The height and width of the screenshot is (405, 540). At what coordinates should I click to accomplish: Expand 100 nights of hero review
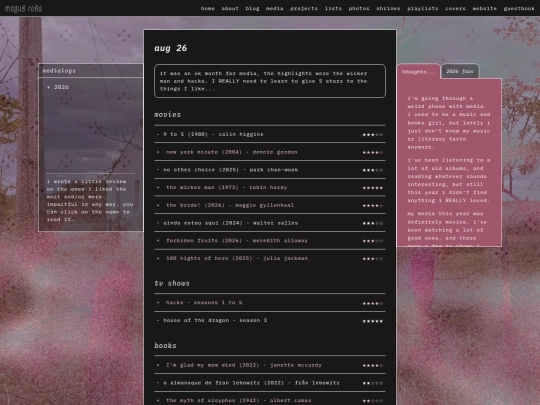click(232, 258)
